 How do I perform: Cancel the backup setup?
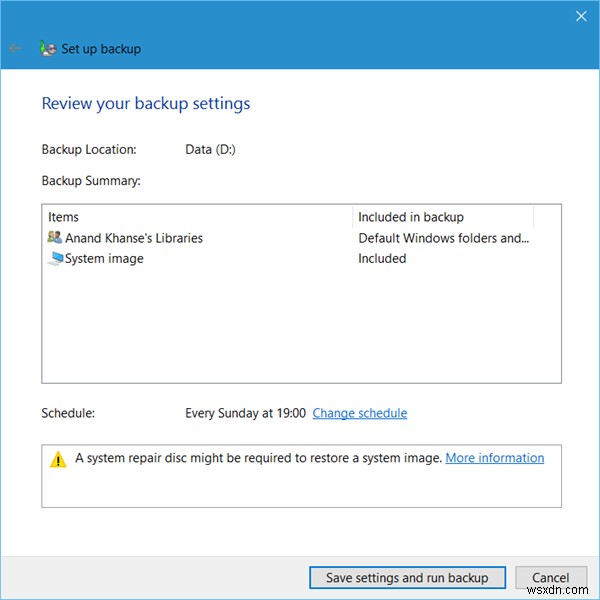550,577
